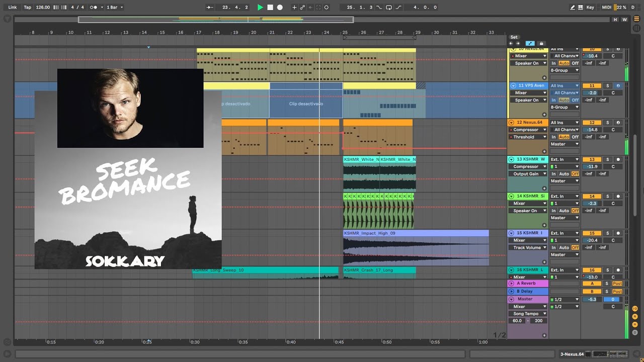Toggle Lock Envelopes padlock icon
Image resolution: width=644 pixels, height=362 pixels.
point(541,43)
